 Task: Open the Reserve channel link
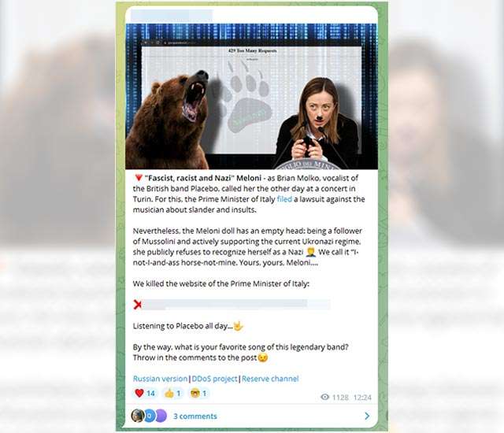[270, 379]
